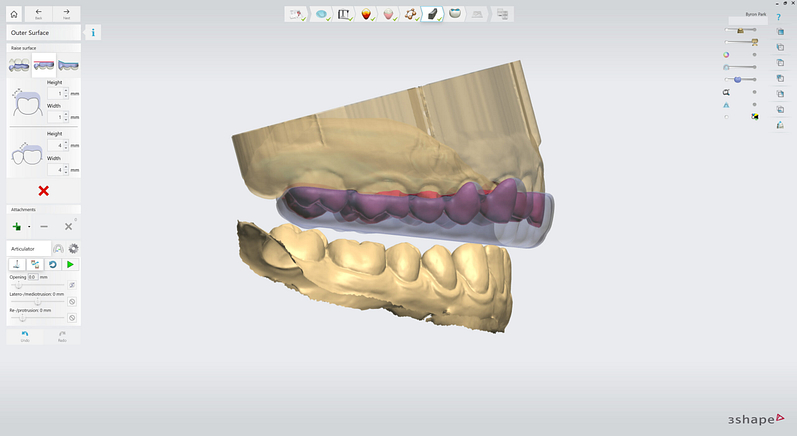The height and width of the screenshot is (436, 797).
Task: Toggle Re-/protrusion reset circle button
Action: [72, 317]
